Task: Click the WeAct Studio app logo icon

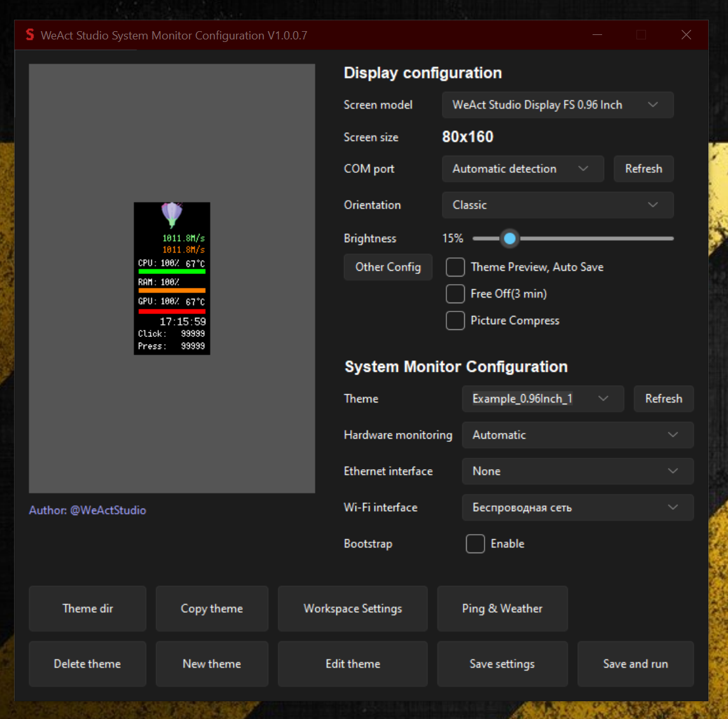Action: tap(30, 35)
